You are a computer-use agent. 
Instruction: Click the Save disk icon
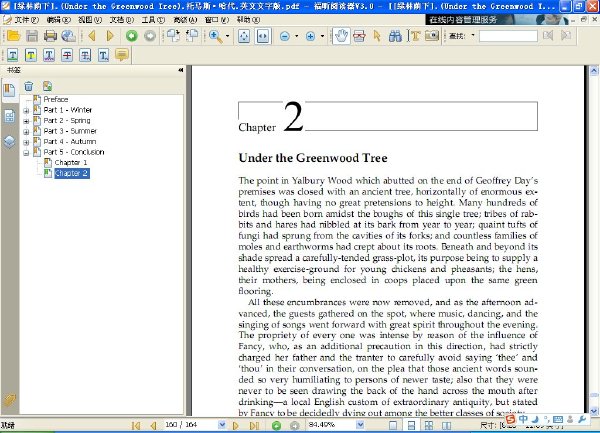pyautogui.click(x=32, y=36)
